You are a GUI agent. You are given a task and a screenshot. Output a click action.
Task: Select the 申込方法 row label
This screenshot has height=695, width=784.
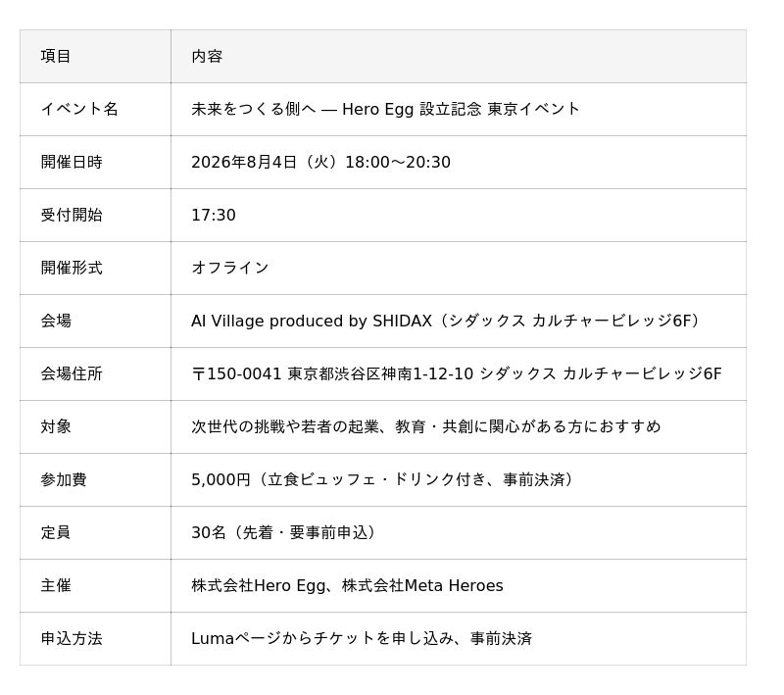pyautogui.click(x=72, y=639)
